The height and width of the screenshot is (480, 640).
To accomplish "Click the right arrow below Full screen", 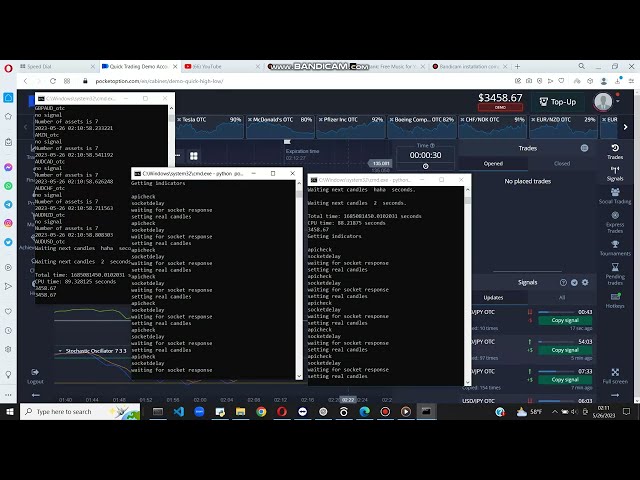I will pyautogui.click(x=615, y=395).
